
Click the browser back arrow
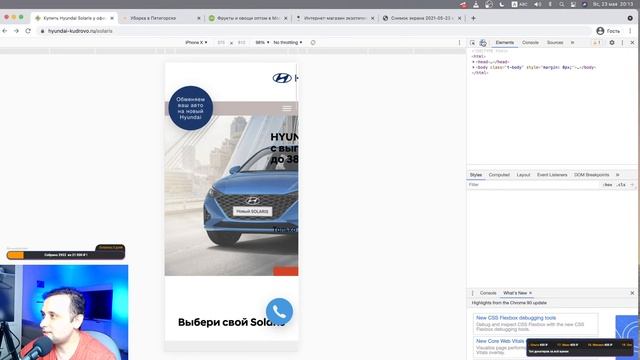pyautogui.click(x=4, y=31)
